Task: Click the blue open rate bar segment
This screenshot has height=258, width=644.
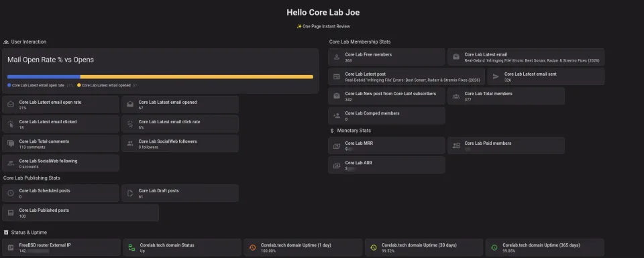Action: [44, 76]
